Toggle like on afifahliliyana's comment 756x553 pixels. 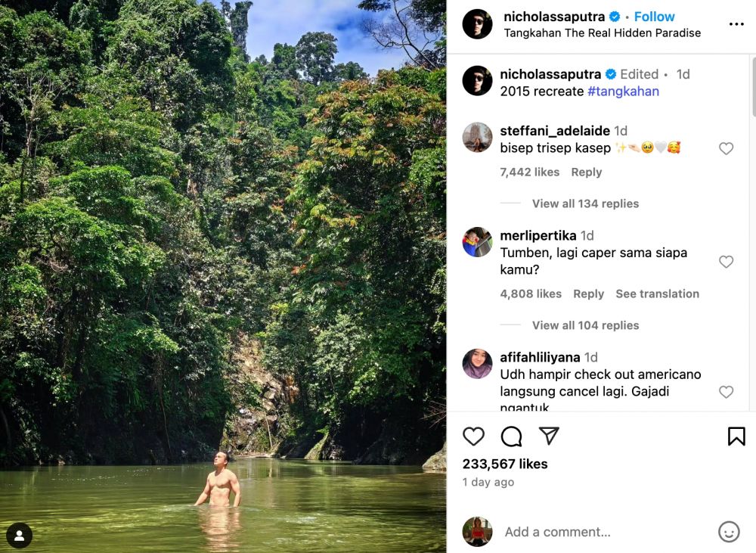tap(727, 392)
